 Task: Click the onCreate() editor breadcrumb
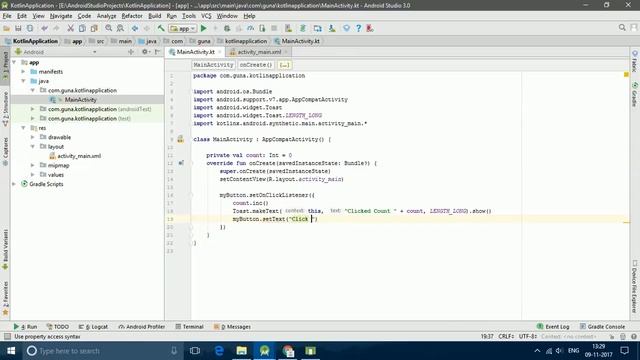pos(256,65)
